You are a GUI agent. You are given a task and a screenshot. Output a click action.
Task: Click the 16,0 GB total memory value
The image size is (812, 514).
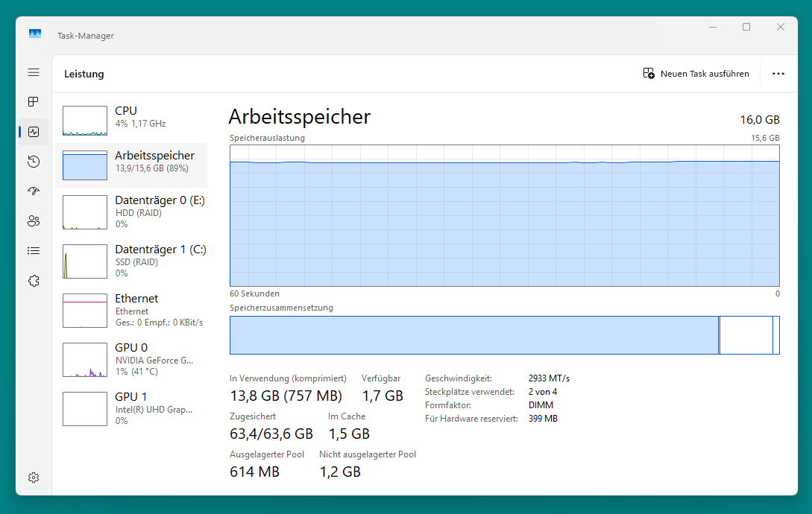point(760,120)
